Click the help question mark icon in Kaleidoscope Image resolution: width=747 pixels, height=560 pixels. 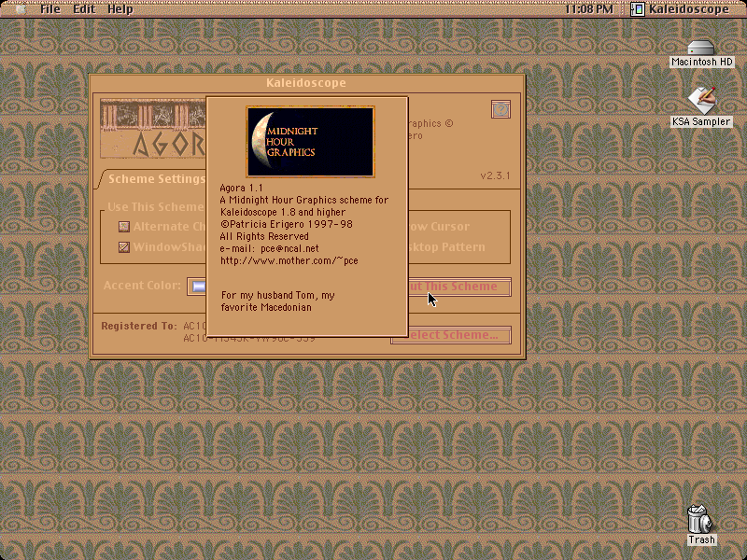[500, 109]
